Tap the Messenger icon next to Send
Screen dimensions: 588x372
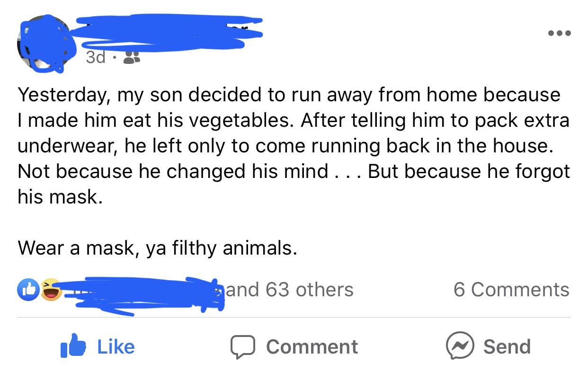459,347
